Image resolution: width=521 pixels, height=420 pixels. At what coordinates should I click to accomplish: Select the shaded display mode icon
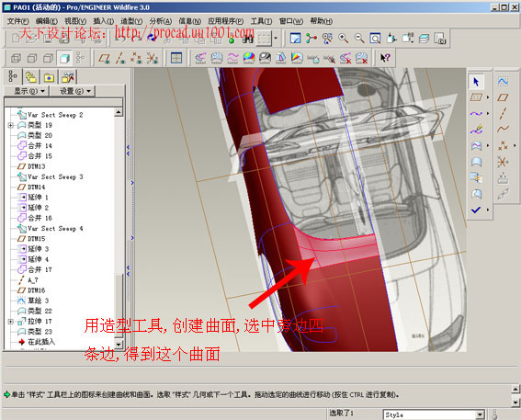(64, 59)
